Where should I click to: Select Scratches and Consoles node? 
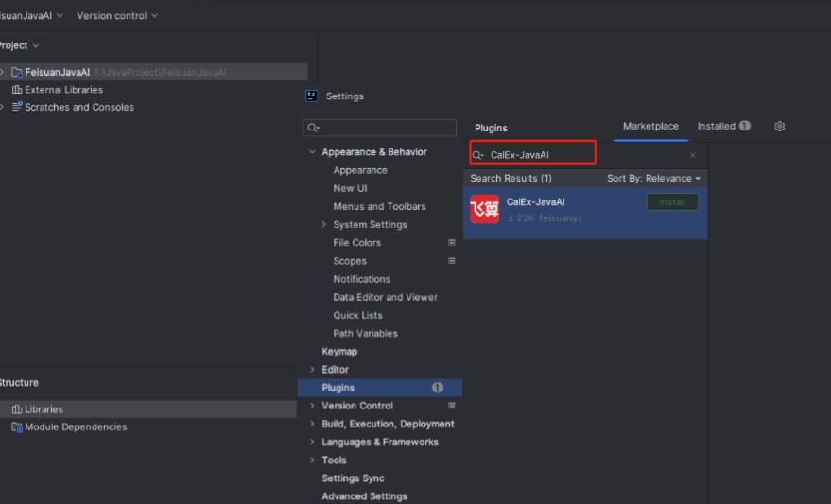[x=79, y=107]
